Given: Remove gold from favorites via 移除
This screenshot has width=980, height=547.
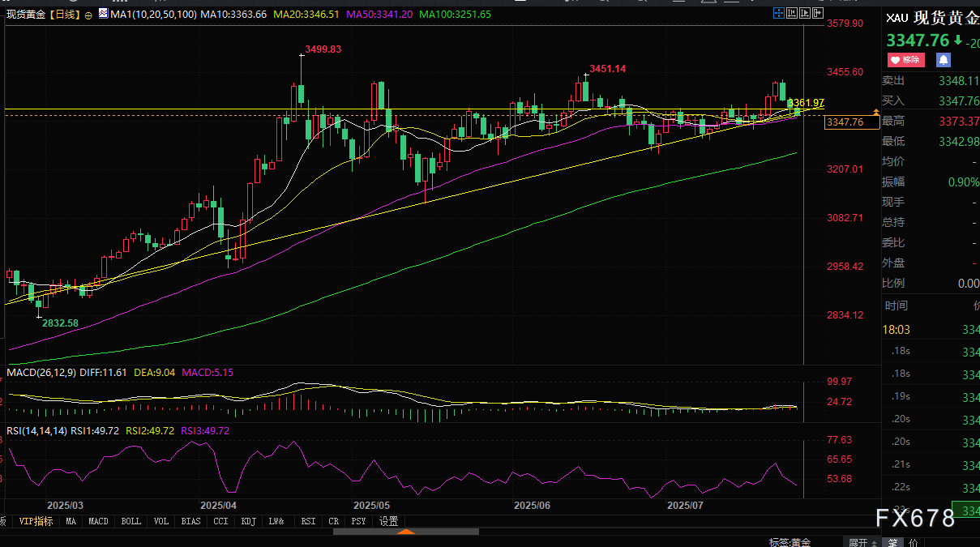Looking at the screenshot, I should tap(906, 60).
